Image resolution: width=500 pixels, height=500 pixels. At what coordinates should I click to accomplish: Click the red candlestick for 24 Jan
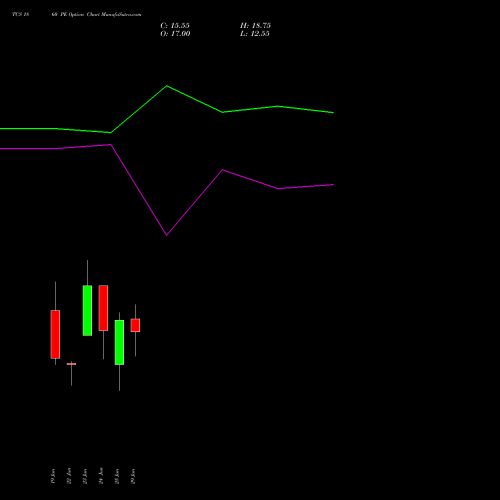click(103, 308)
